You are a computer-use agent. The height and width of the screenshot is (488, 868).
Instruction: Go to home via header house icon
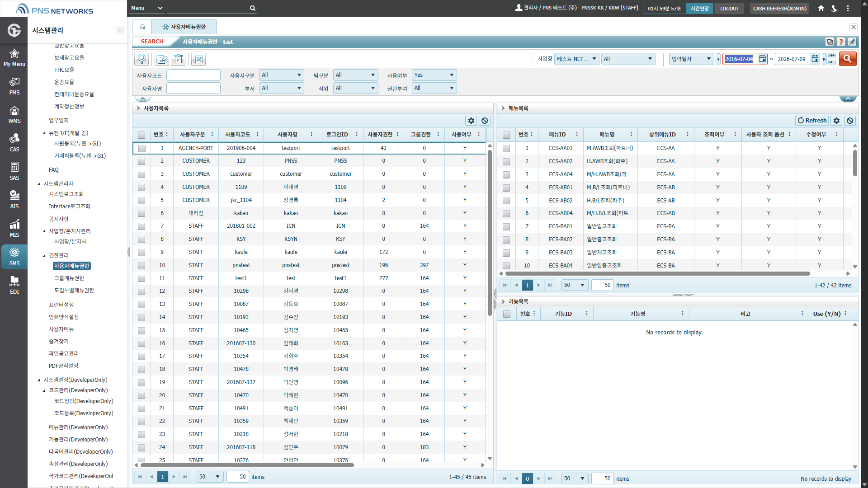point(821,8)
